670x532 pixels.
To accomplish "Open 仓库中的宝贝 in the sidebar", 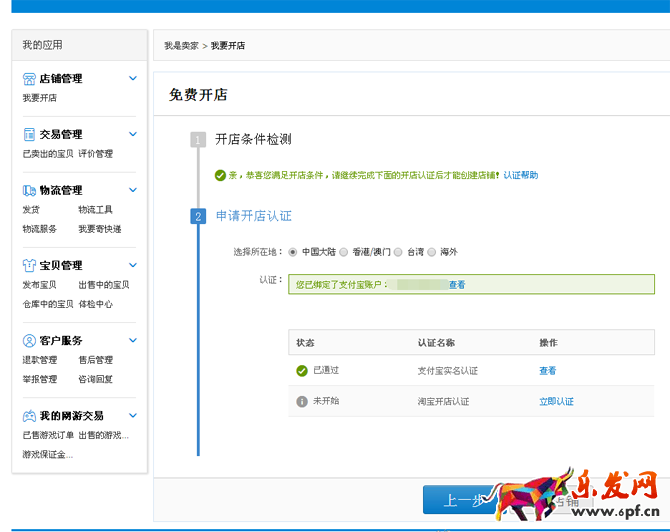I will point(48,304).
